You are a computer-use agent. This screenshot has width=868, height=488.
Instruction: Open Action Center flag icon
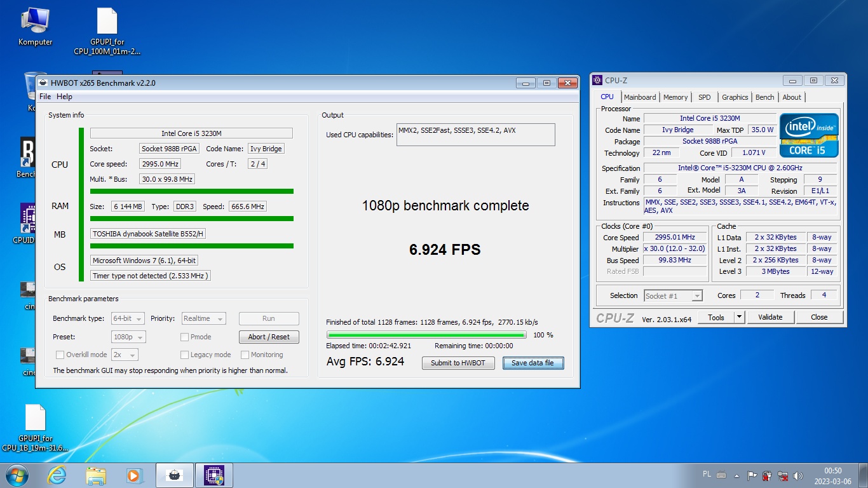pyautogui.click(x=752, y=475)
